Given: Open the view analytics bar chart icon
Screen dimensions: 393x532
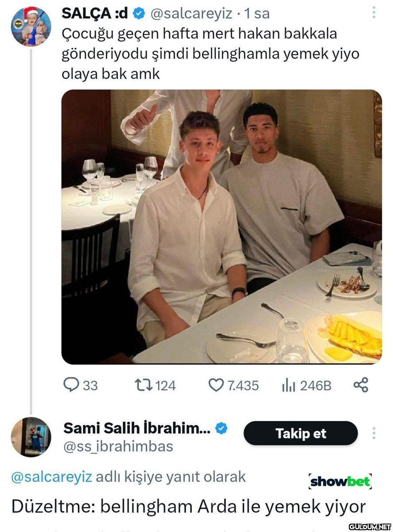Looking at the screenshot, I should pyautogui.click(x=288, y=385).
